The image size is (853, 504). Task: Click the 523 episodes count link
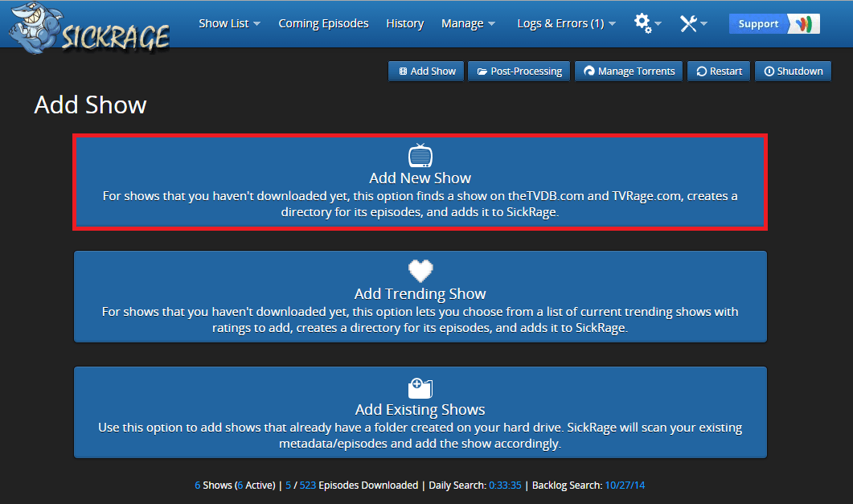coord(308,486)
